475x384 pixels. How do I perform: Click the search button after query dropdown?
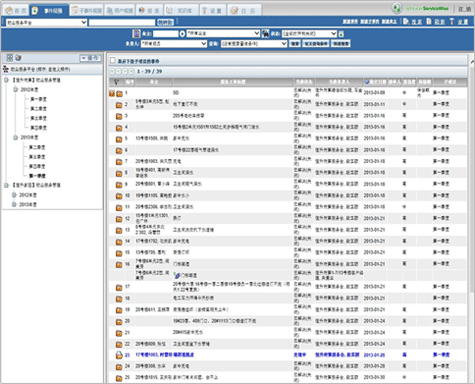[295, 44]
